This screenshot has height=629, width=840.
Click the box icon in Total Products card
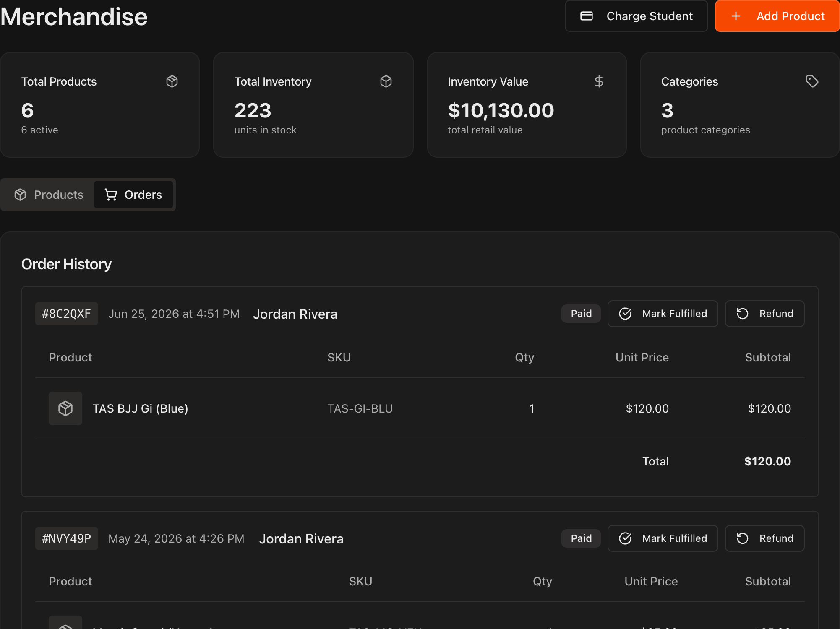tap(172, 81)
